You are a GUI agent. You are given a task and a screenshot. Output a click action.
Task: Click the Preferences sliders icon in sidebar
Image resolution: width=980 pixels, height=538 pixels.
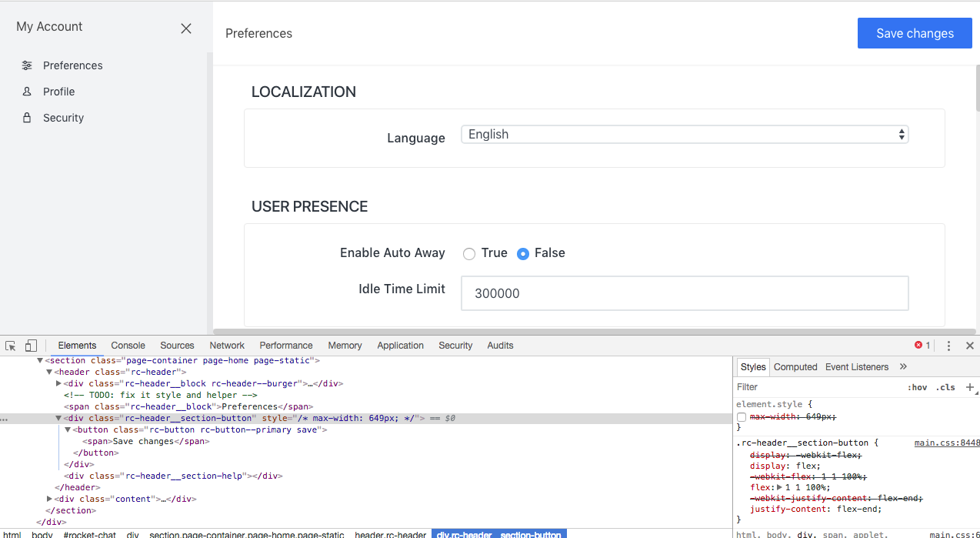(27, 65)
